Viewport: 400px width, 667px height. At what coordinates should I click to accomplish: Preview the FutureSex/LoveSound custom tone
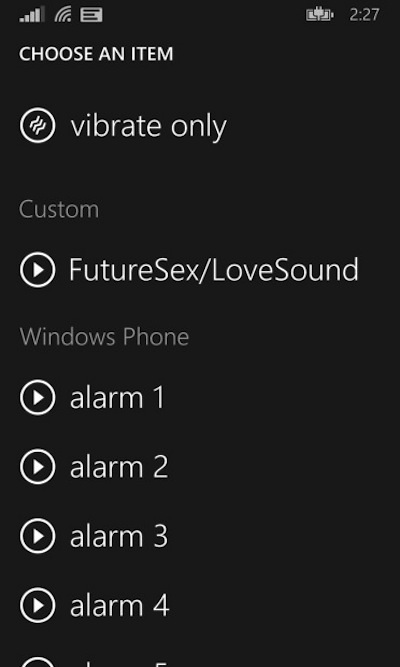pyautogui.click(x=37, y=270)
